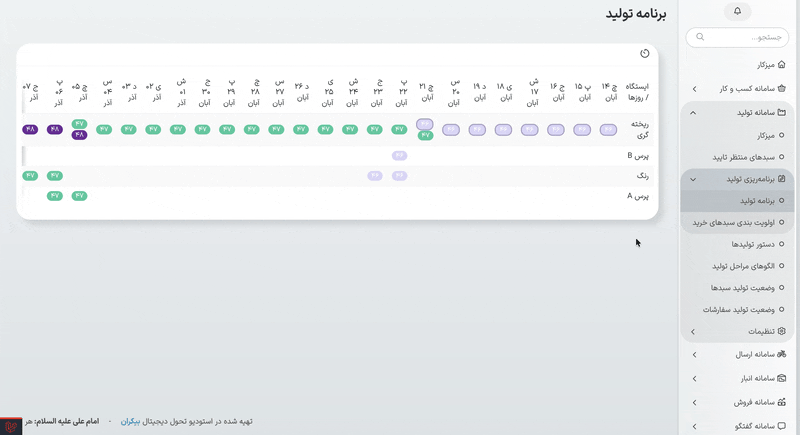Click the سامانه انبار warehouse icon
The height and width of the screenshot is (435, 800).
[782, 378]
